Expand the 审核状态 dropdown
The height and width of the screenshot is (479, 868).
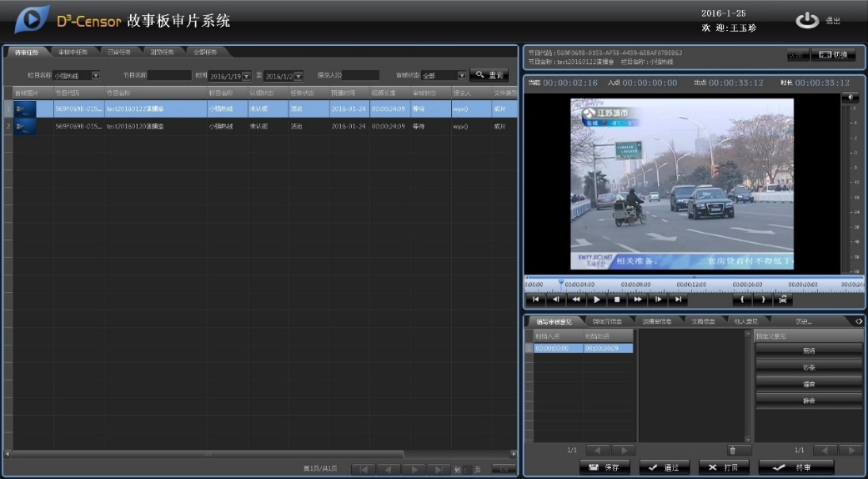462,76
